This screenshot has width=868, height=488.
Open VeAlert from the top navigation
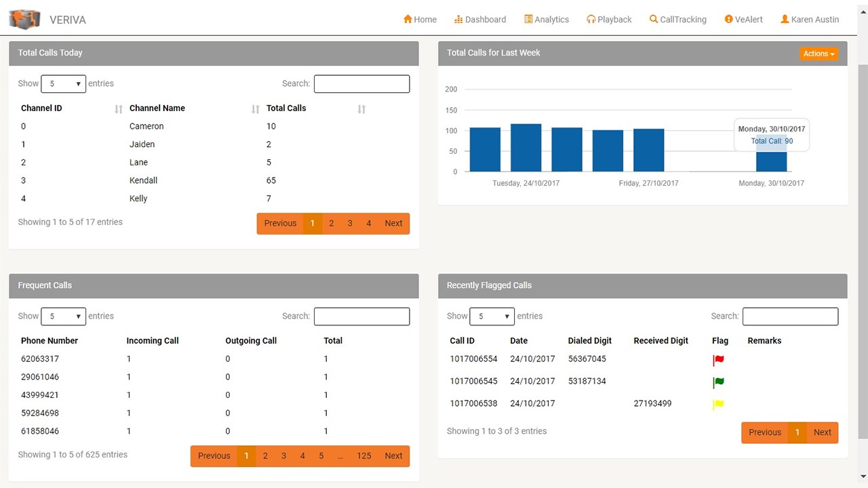[743, 20]
